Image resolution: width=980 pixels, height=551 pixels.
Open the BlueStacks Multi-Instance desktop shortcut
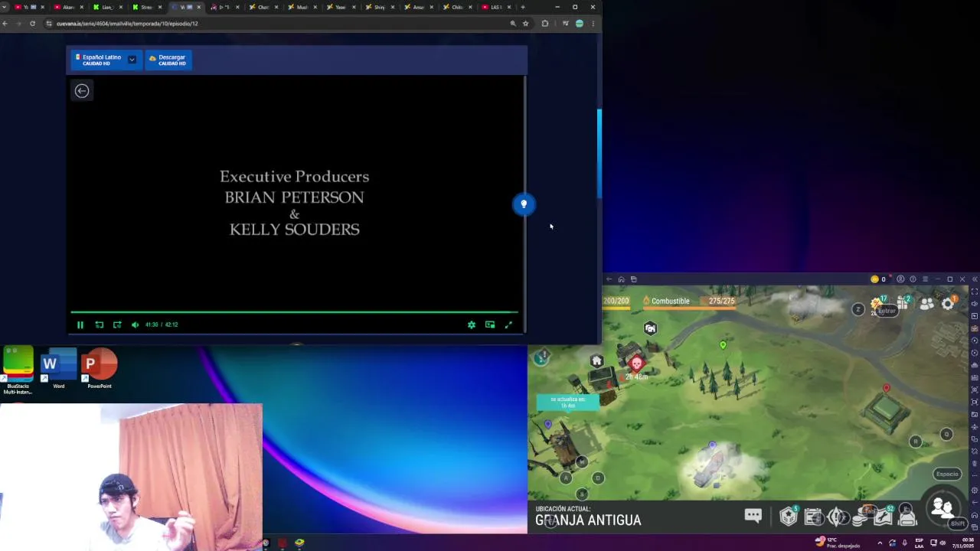(18, 370)
